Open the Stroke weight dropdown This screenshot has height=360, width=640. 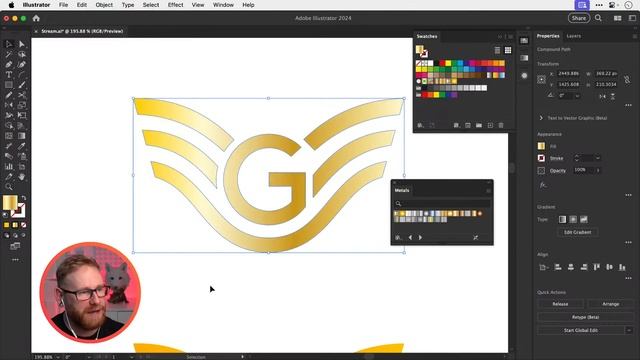(x=598, y=158)
